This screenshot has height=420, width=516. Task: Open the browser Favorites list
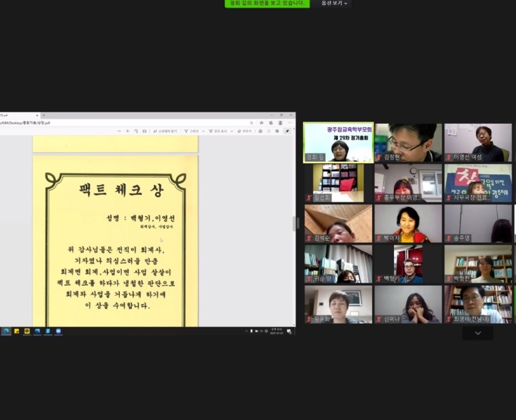(262, 123)
